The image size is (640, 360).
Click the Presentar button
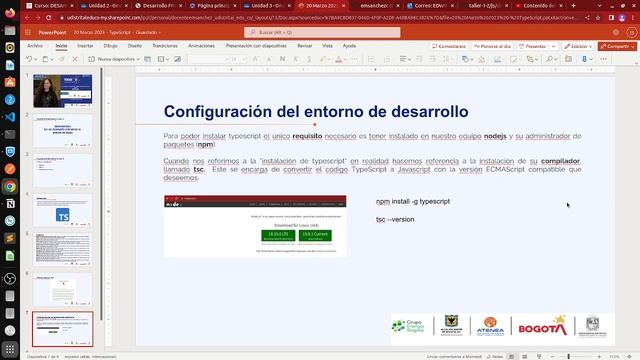click(532, 46)
